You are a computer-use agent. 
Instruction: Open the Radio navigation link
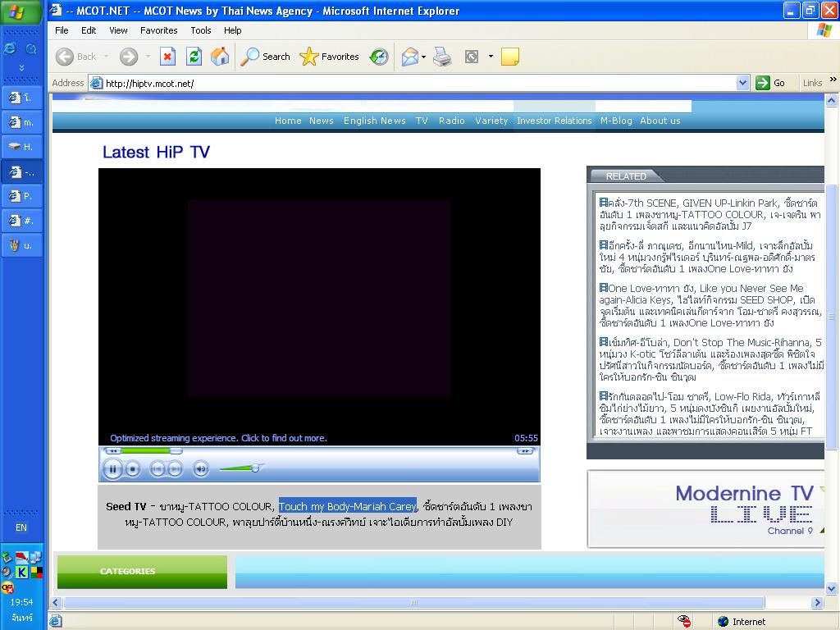(452, 121)
